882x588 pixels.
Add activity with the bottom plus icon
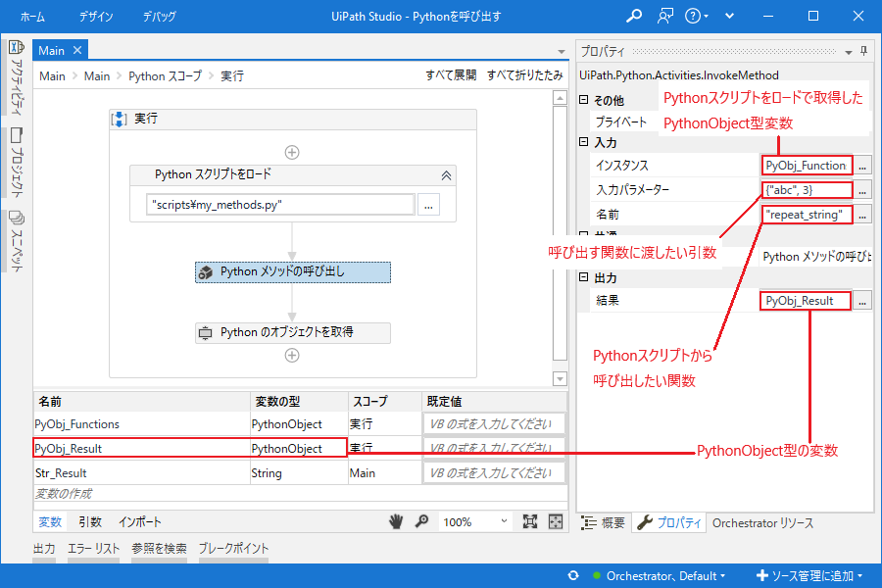click(x=292, y=355)
